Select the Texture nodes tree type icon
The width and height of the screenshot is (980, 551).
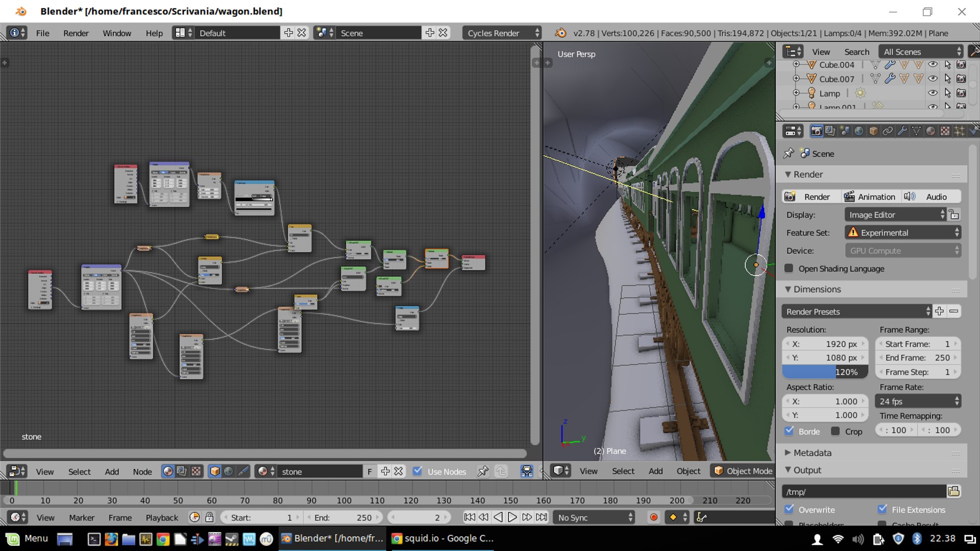[x=196, y=471]
